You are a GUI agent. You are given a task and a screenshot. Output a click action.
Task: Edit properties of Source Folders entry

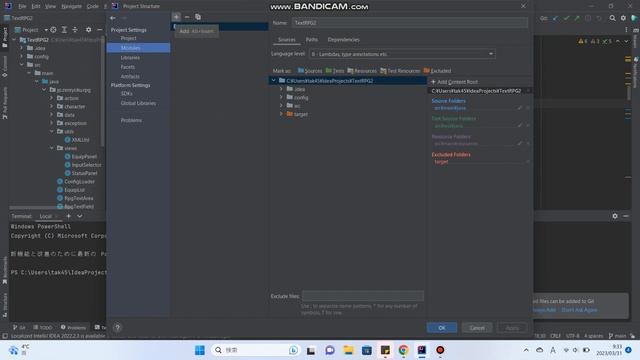(x=520, y=108)
